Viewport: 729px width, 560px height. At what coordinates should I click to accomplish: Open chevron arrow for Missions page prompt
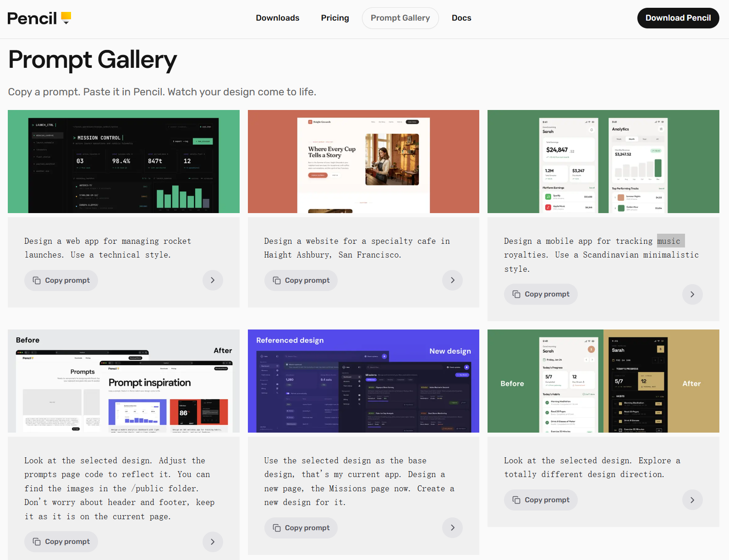click(452, 528)
